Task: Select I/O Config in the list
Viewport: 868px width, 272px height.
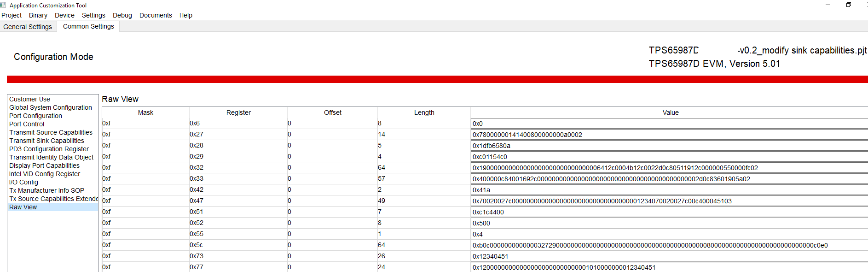Action: (53, 182)
